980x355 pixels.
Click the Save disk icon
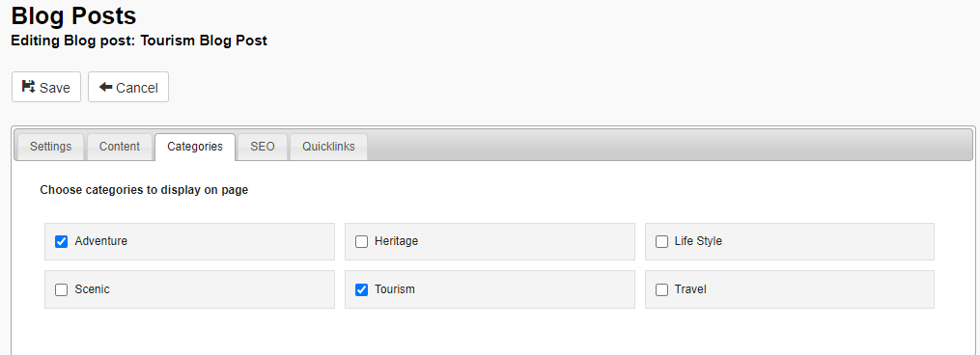[29, 87]
